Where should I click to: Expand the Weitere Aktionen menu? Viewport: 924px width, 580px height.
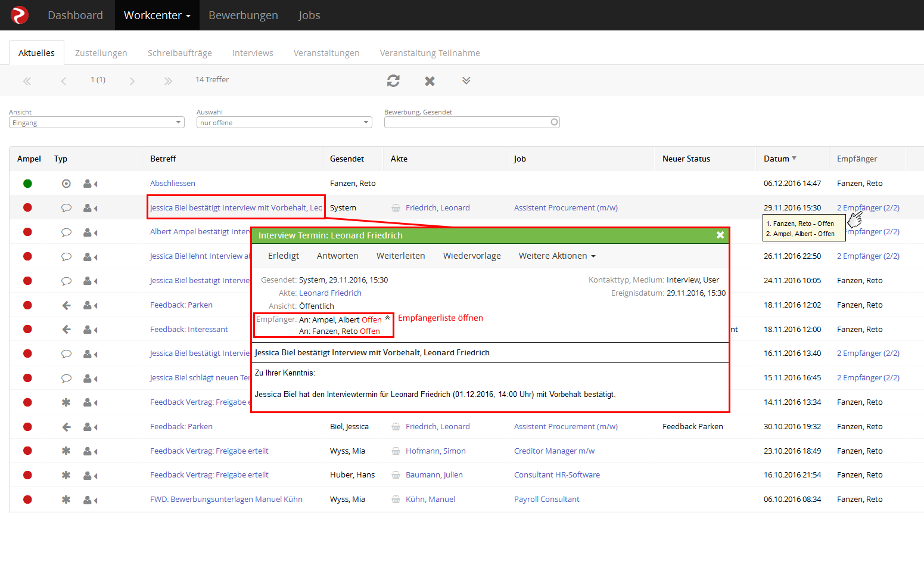click(557, 256)
